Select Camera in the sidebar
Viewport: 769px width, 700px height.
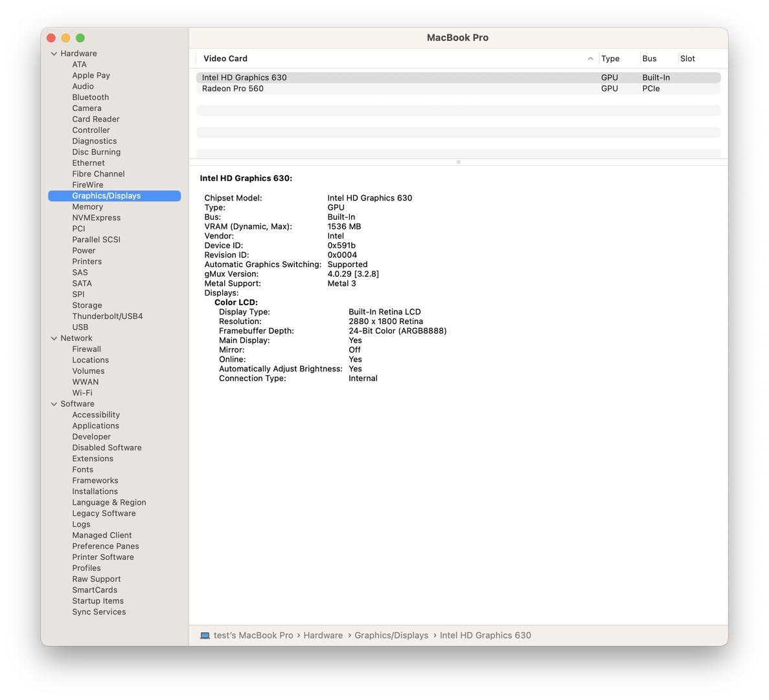tap(87, 108)
